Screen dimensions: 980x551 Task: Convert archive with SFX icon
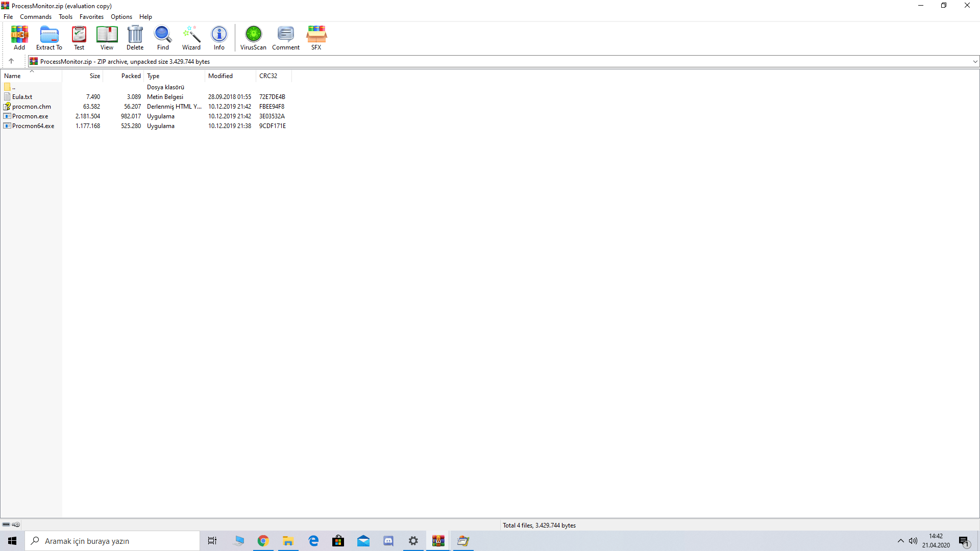(316, 38)
